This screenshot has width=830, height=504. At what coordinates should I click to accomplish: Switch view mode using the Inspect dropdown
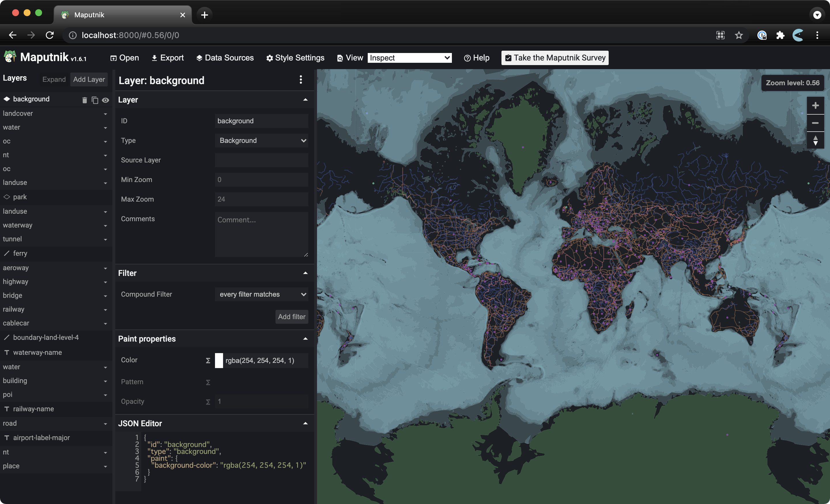[x=410, y=58]
